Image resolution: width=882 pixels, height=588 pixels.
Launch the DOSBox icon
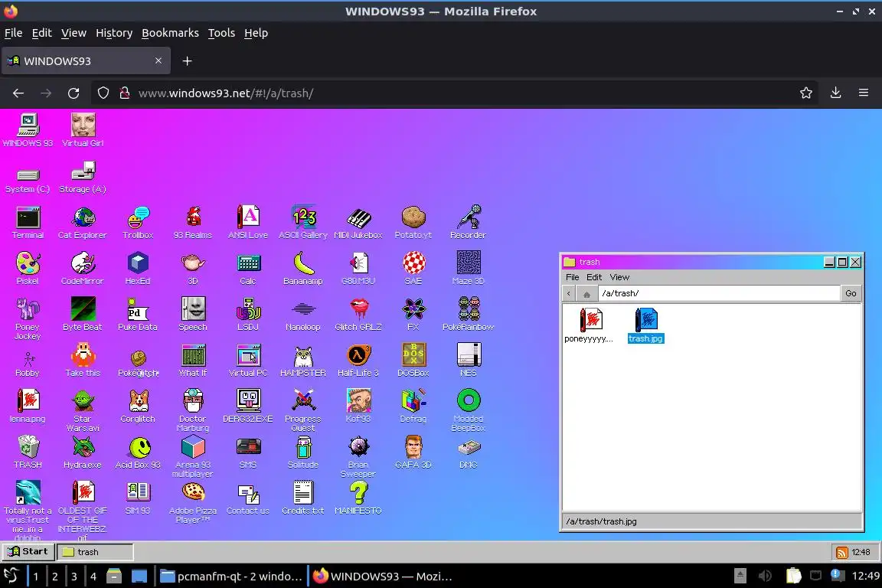click(x=413, y=361)
